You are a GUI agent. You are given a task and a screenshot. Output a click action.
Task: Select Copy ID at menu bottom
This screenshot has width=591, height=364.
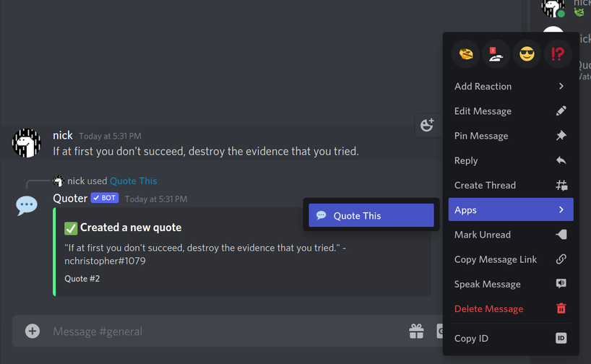511,339
